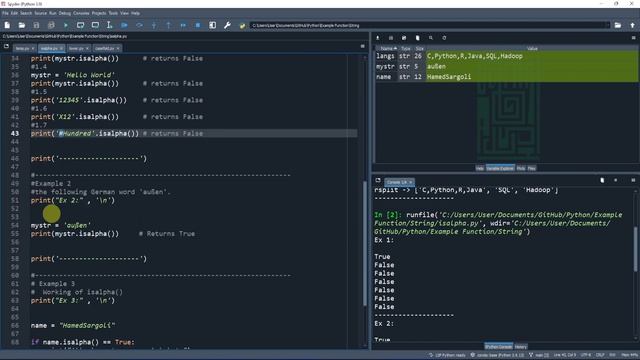Select the mystr variable row
This screenshot has width=640, height=360.
click(x=506, y=66)
